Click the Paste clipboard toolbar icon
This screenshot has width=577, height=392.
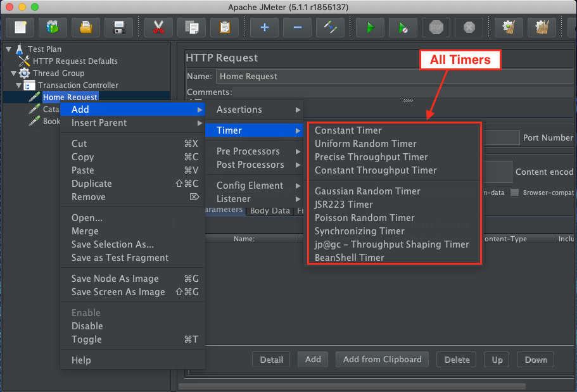[224, 28]
